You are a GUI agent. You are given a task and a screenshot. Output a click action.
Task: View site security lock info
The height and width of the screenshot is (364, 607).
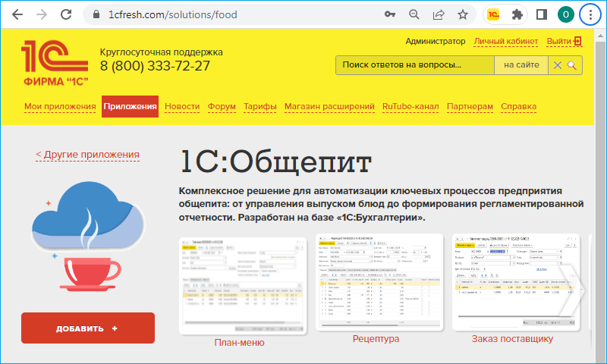(x=96, y=14)
